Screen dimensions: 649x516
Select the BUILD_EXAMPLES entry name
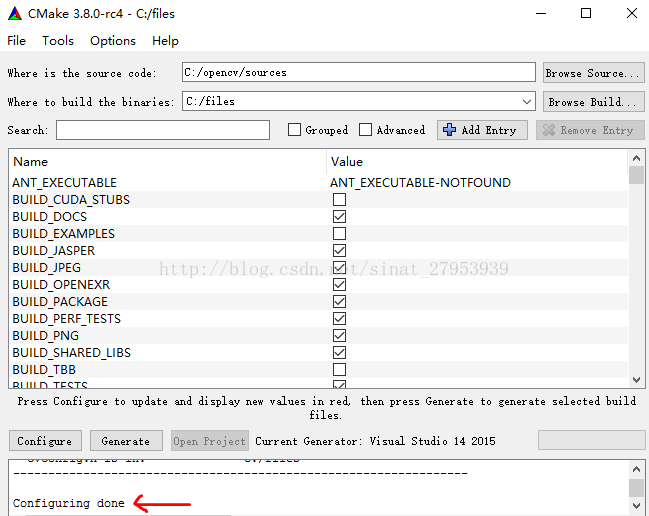coord(64,234)
